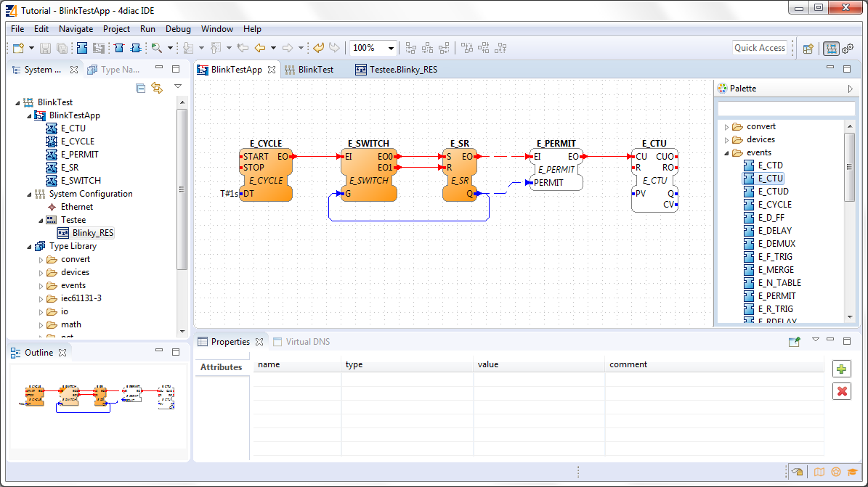Click the gears perspective icon at top right
Viewport: 868px width, 487px height.
(x=847, y=49)
